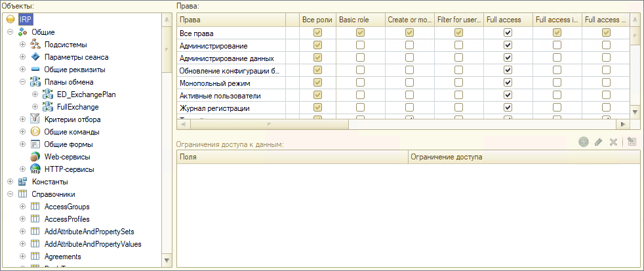Click the add access restriction plus icon

(x=583, y=142)
